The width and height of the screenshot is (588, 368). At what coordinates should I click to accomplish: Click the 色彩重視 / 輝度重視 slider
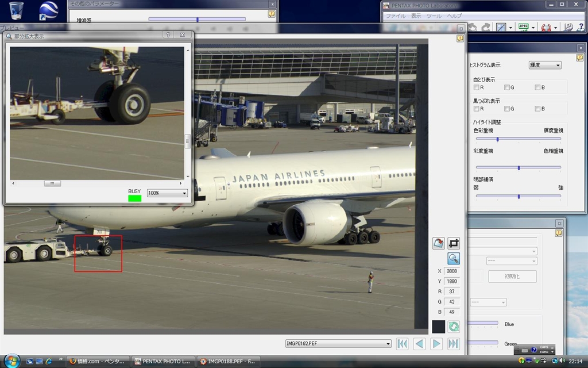pyautogui.click(x=519, y=139)
